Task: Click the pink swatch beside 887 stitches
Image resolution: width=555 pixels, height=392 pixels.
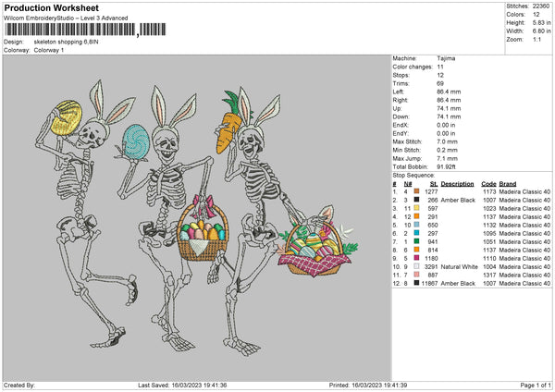Action: pyautogui.click(x=416, y=275)
